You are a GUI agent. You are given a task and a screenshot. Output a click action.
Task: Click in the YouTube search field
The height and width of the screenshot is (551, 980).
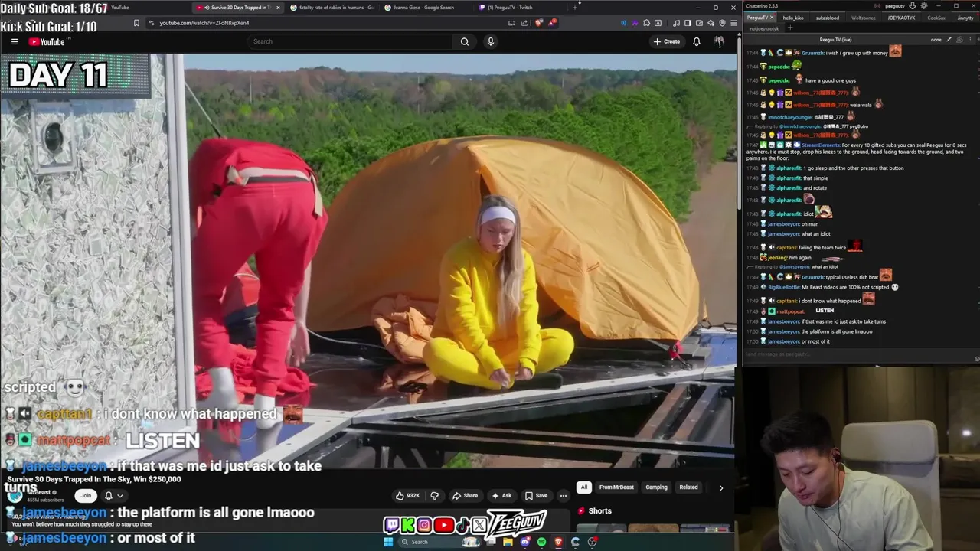pyautogui.click(x=351, y=41)
